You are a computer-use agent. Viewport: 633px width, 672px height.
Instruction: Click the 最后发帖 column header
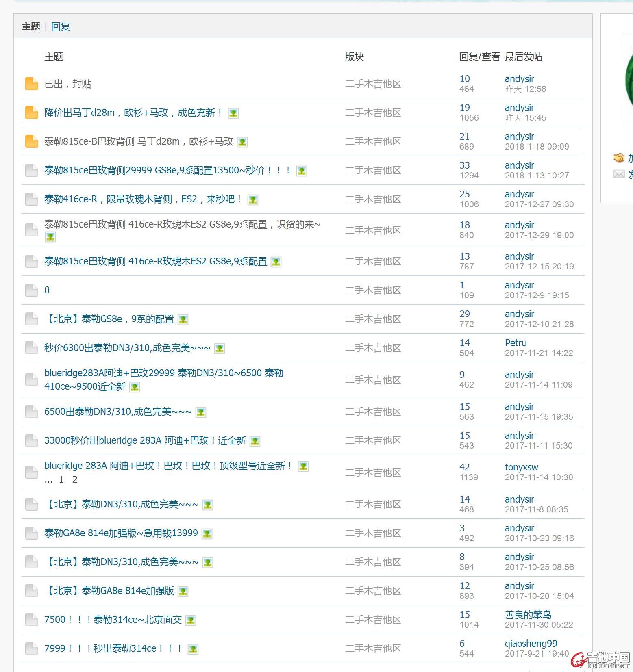click(524, 57)
